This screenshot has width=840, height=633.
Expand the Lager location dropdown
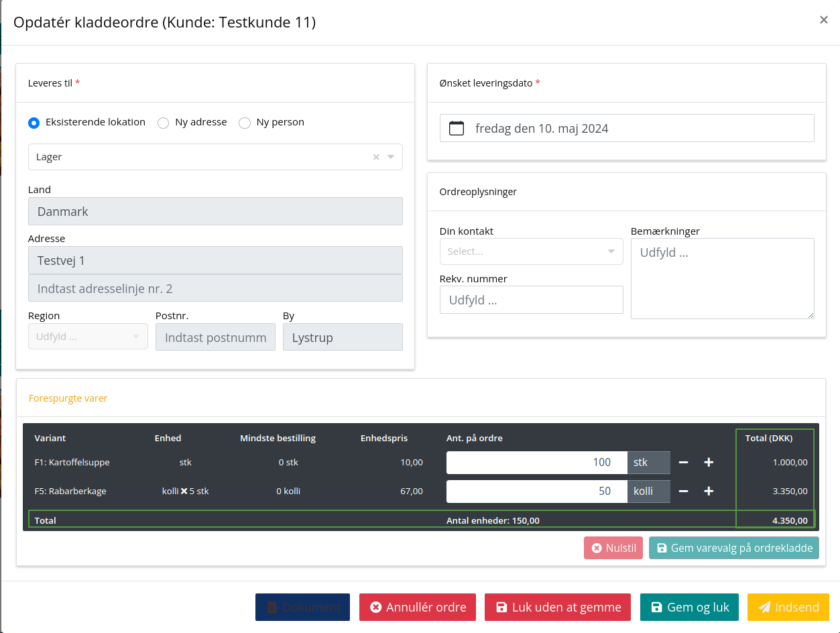tap(391, 157)
